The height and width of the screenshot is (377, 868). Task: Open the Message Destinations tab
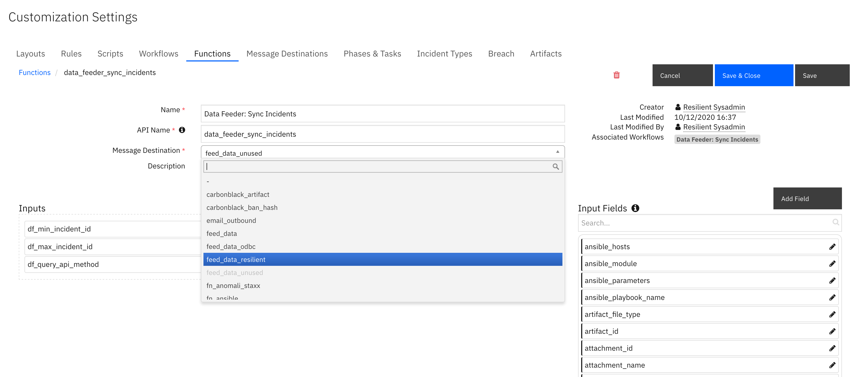[x=287, y=54]
